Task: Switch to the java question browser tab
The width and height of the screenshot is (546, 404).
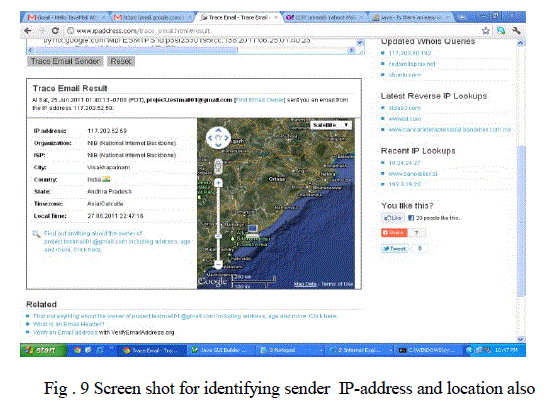Action: click(410, 17)
